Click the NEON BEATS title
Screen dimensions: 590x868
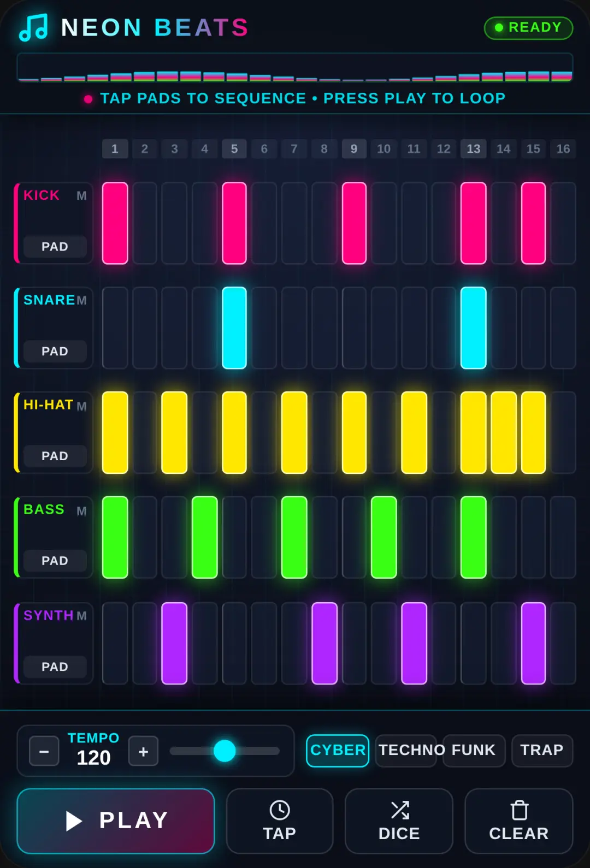pos(155,27)
